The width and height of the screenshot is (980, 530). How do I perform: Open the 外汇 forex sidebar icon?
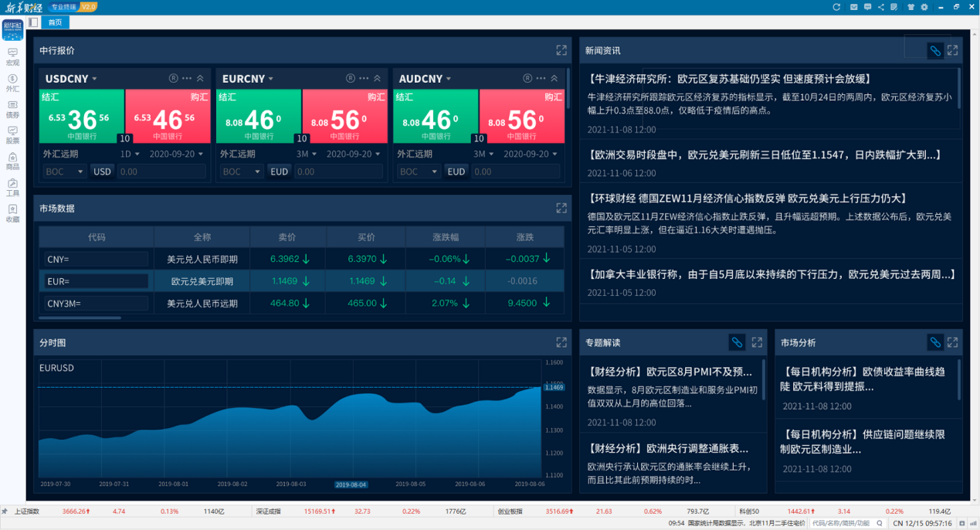[12, 82]
